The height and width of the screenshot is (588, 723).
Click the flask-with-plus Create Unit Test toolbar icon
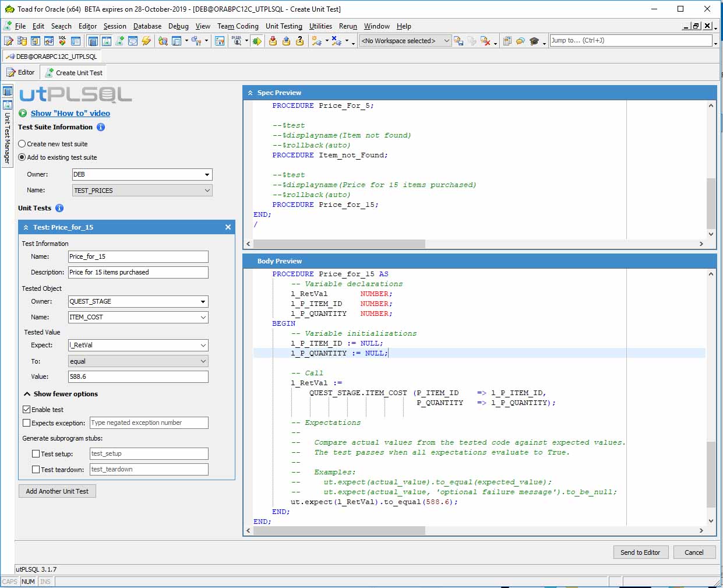120,41
